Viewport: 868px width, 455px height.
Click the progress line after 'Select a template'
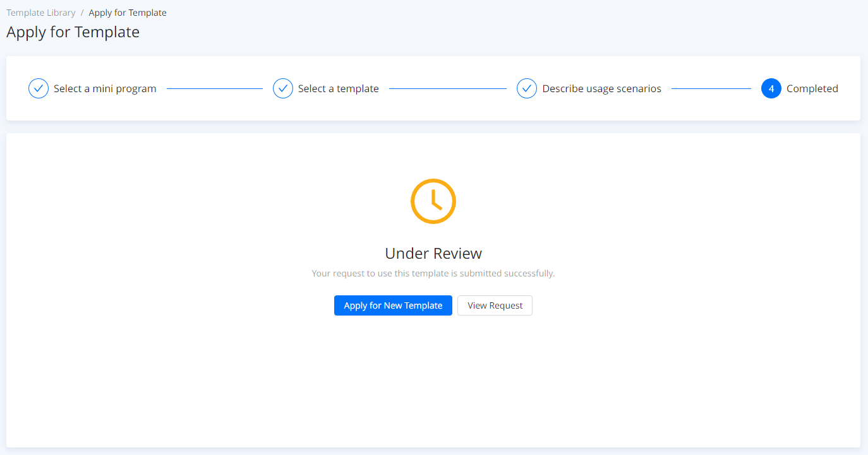click(447, 89)
